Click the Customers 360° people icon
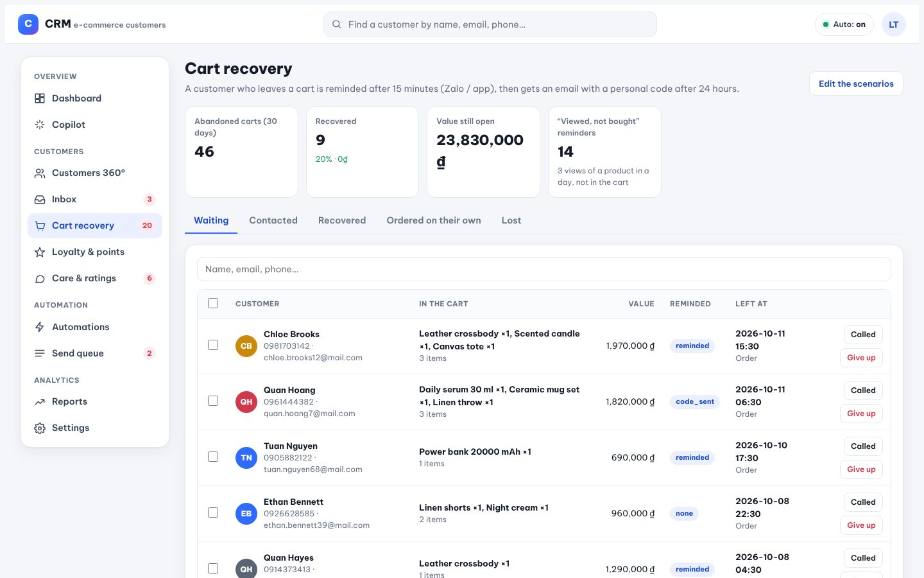The width and height of the screenshot is (924, 578). 40,173
